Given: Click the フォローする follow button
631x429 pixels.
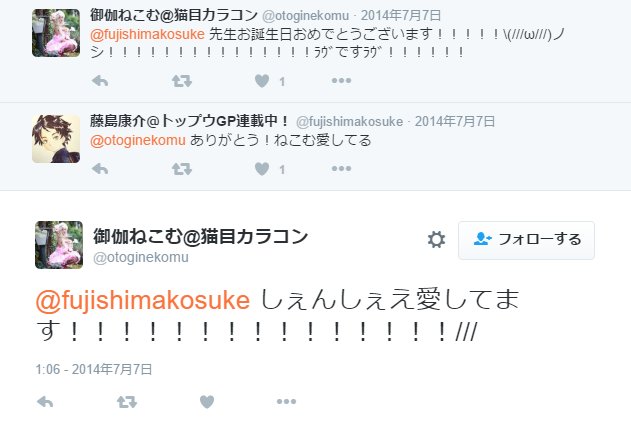Looking at the screenshot, I should point(526,240).
